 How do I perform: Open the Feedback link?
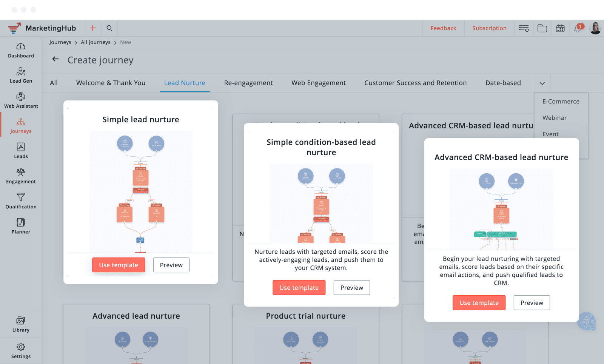coord(443,28)
